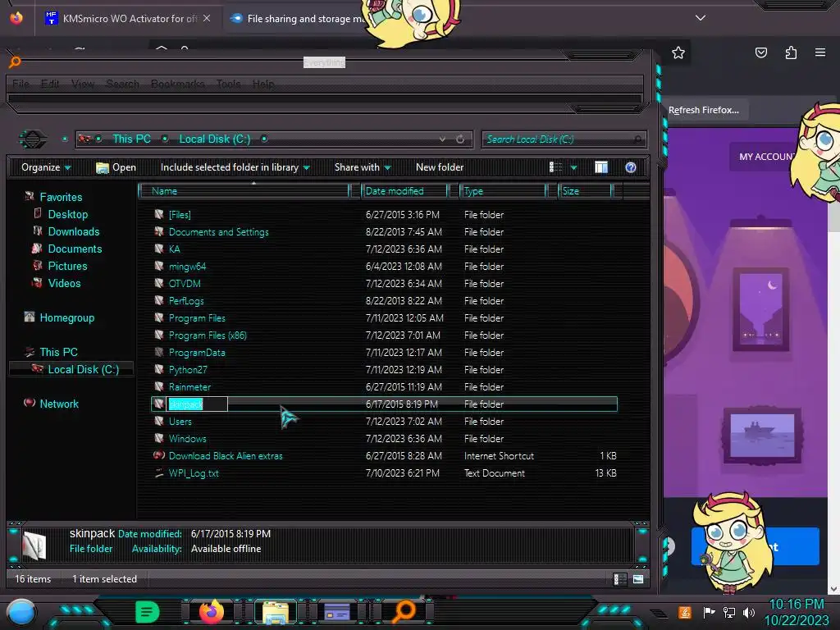Select Network in navigation pane
The image size is (840, 630).
(59, 404)
